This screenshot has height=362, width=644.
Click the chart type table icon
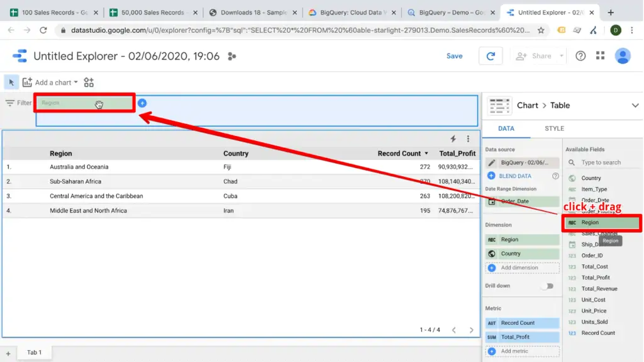pos(499,106)
